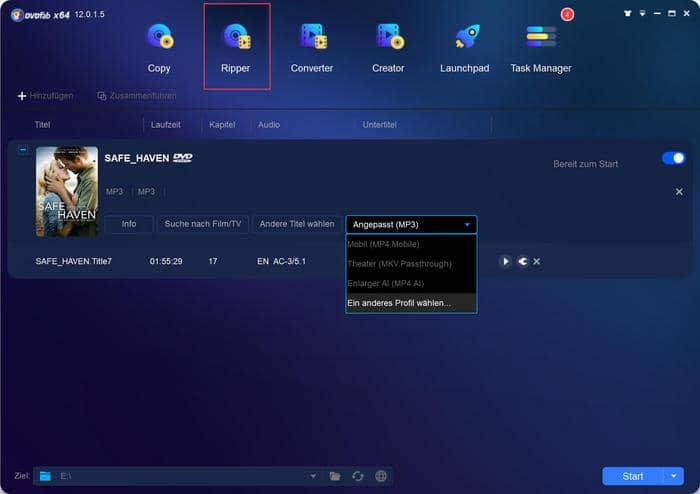Click the Safe Haven movie poster
Viewport: 700px width, 494px height.
pos(67,191)
